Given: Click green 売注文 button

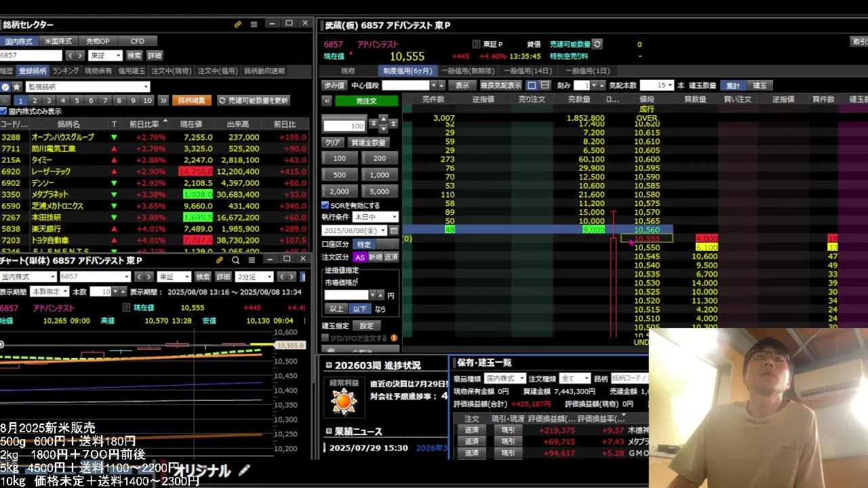Looking at the screenshot, I should [367, 101].
